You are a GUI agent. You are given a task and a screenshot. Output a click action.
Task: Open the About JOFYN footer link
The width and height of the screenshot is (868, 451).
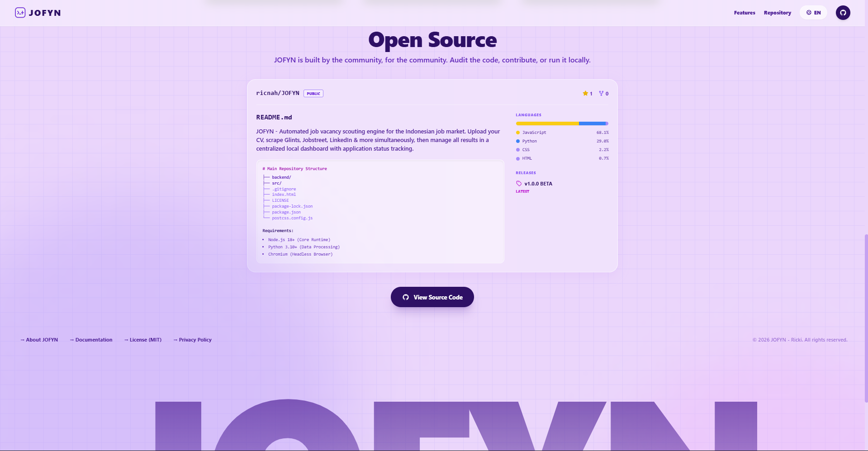[x=39, y=340]
